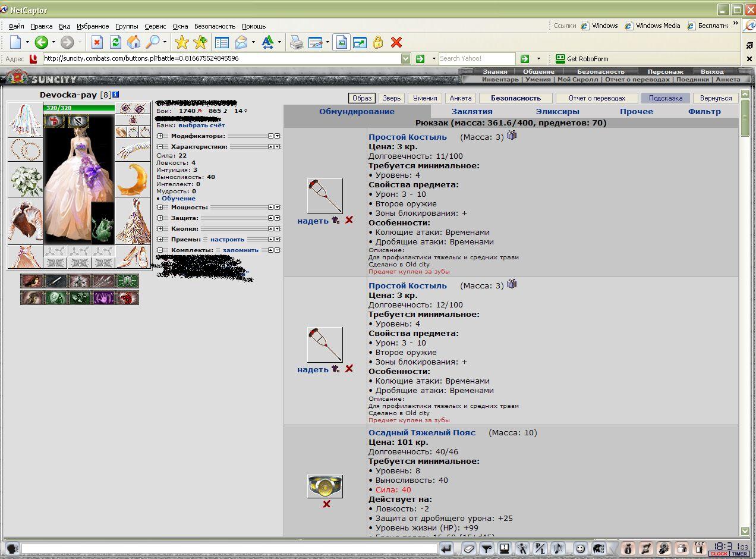Click the Осадный Тяжелый Пояс belt image
The width and height of the screenshot is (756, 559).
(x=325, y=486)
